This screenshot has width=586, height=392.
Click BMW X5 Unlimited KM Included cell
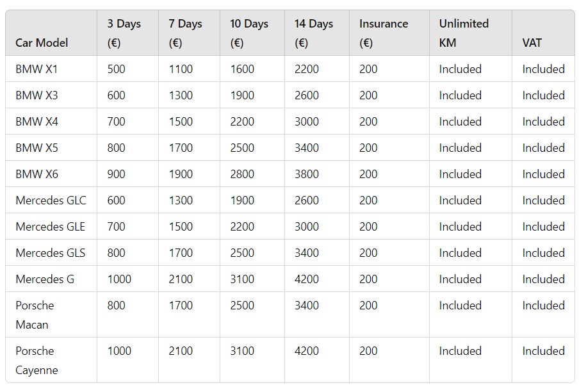[460, 148]
